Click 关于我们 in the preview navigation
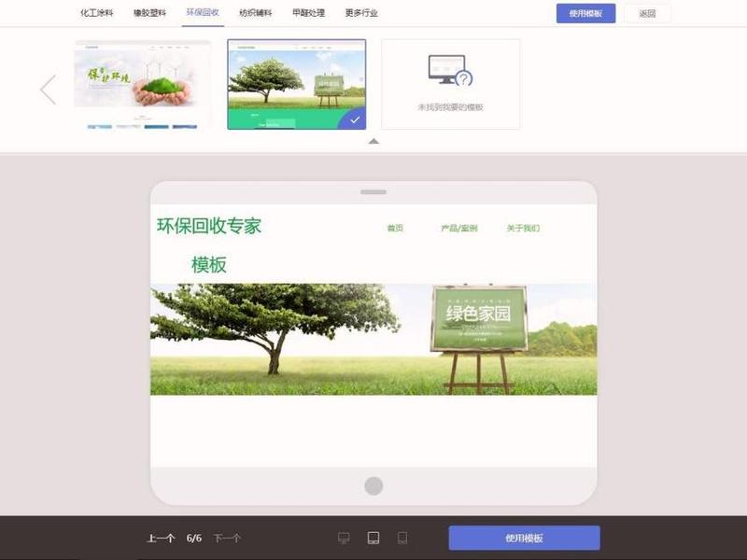Viewport: 747px width, 560px height. (523, 228)
